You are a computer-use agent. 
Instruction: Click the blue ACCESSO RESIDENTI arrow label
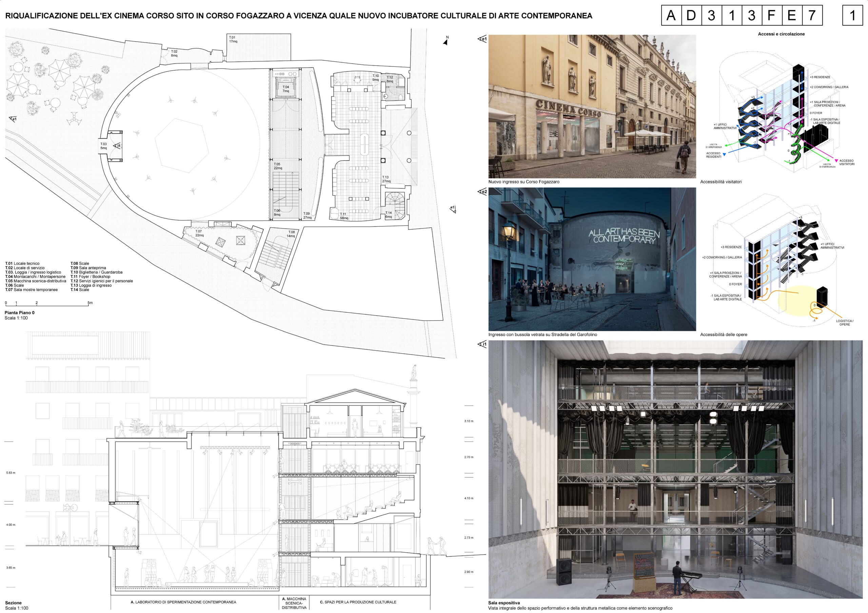[713, 155]
